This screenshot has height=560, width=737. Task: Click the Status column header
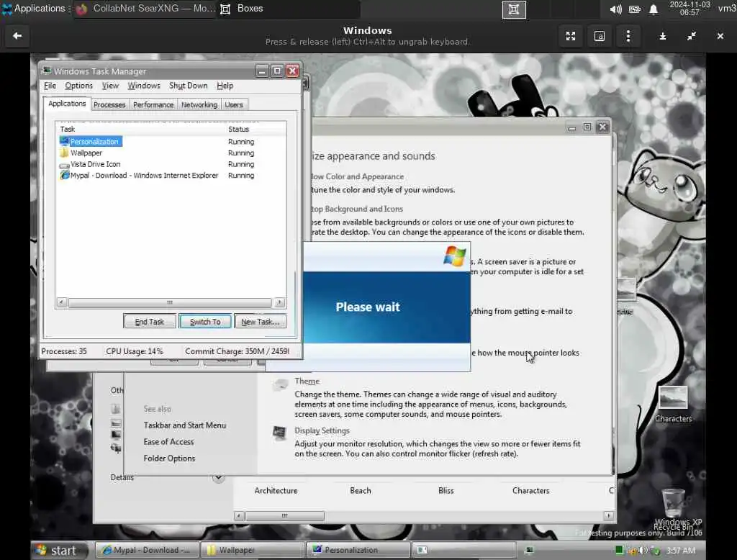pyautogui.click(x=256, y=129)
